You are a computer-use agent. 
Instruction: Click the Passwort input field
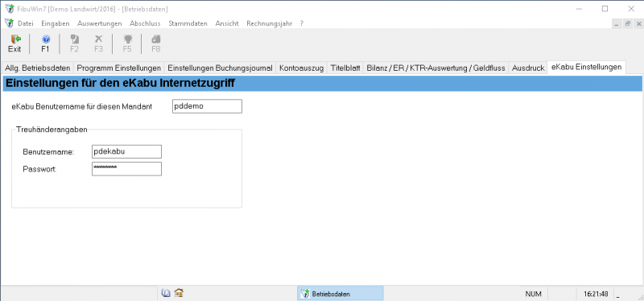tap(126, 169)
